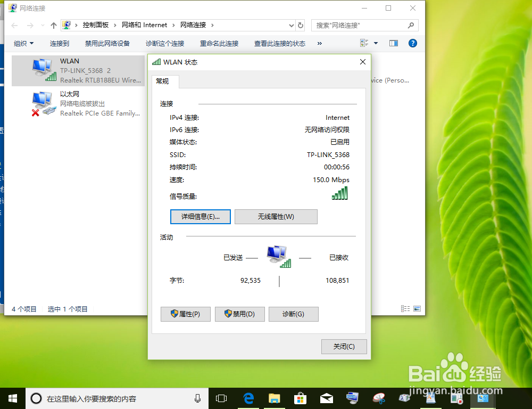The height and width of the screenshot is (409, 532).
Task: Click the preview pane icon on toolbar
Action: (x=393, y=43)
